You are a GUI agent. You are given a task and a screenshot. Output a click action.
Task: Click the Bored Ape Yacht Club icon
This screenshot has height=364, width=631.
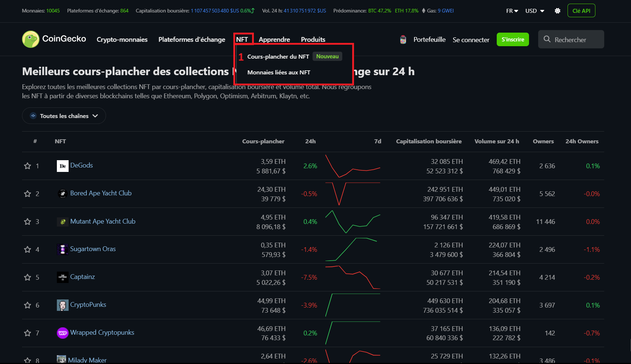click(x=63, y=194)
